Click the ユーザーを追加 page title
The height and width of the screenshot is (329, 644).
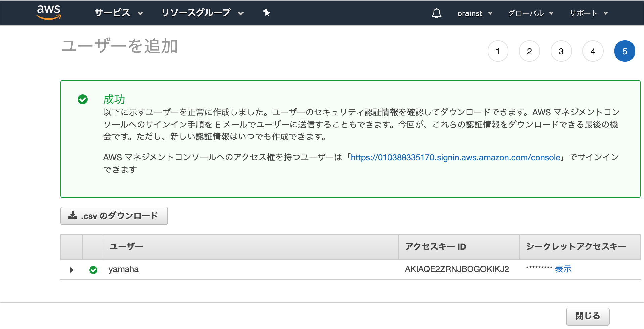pyautogui.click(x=120, y=46)
